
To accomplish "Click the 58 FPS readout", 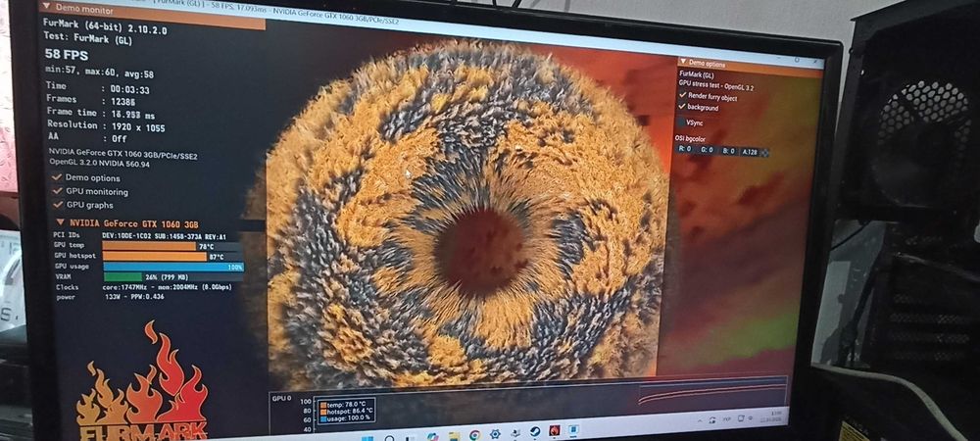I will point(67,54).
